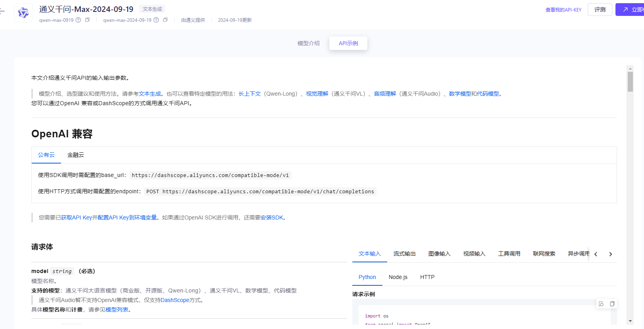Click the scrollbar up arrow

point(630,68)
